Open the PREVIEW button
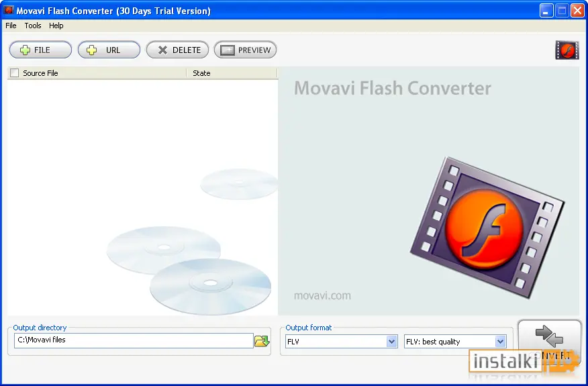The height and width of the screenshot is (386, 588). pyautogui.click(x=245, y=50)
